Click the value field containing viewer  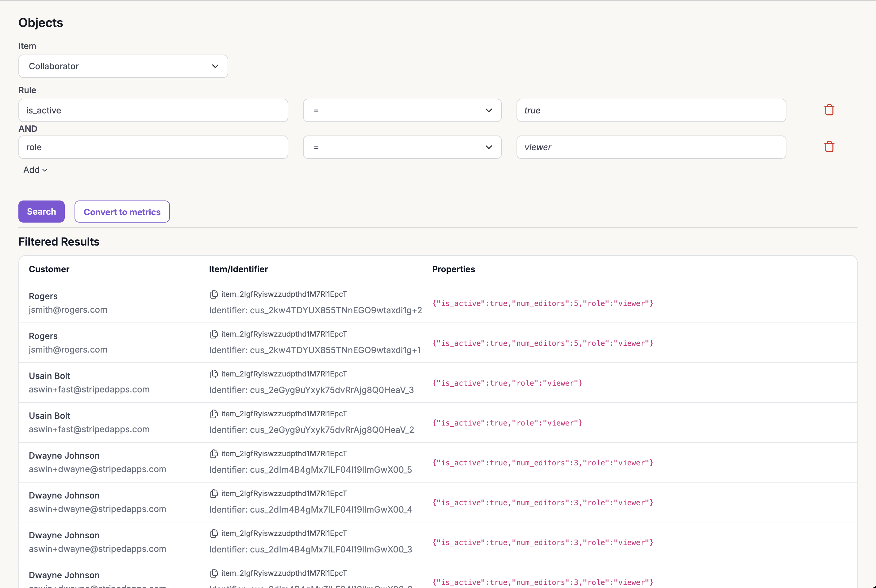coord(651,147)
